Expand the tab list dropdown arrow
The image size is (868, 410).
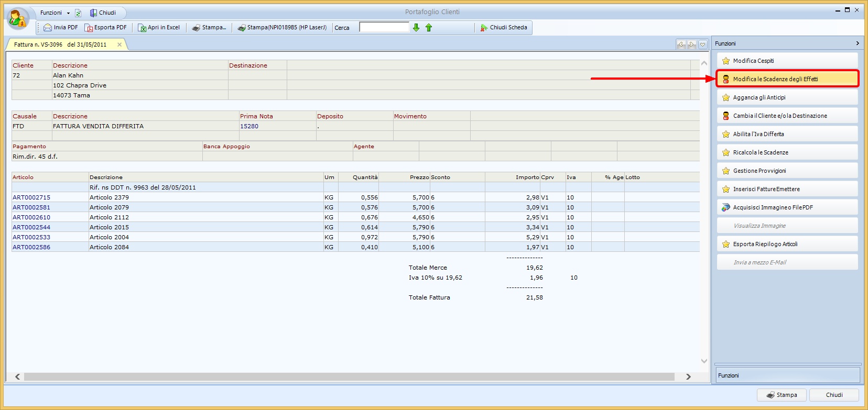[x=703, y=45]
